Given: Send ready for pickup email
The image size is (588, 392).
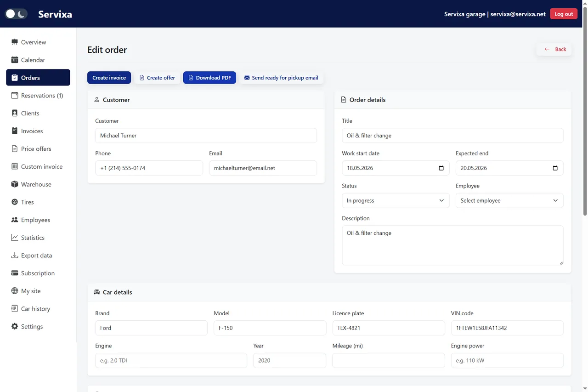Looking at the screenshot, I should (x=281, y=78).
